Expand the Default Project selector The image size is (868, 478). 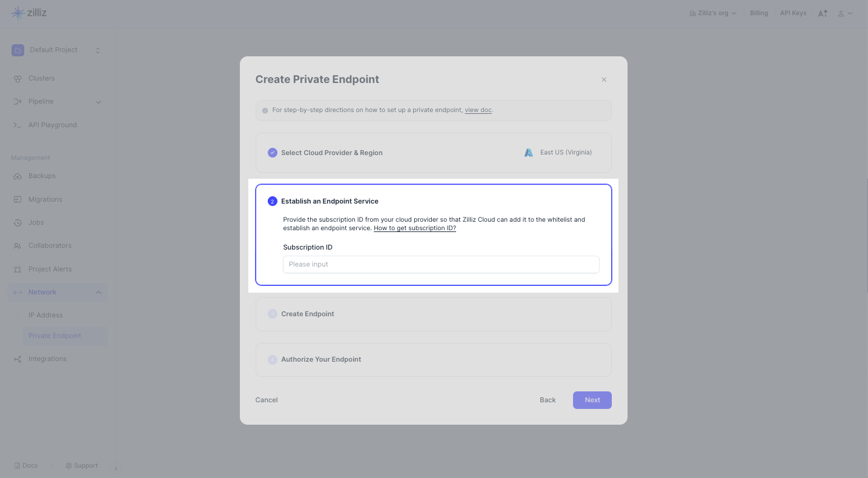(x=98, y=50)
